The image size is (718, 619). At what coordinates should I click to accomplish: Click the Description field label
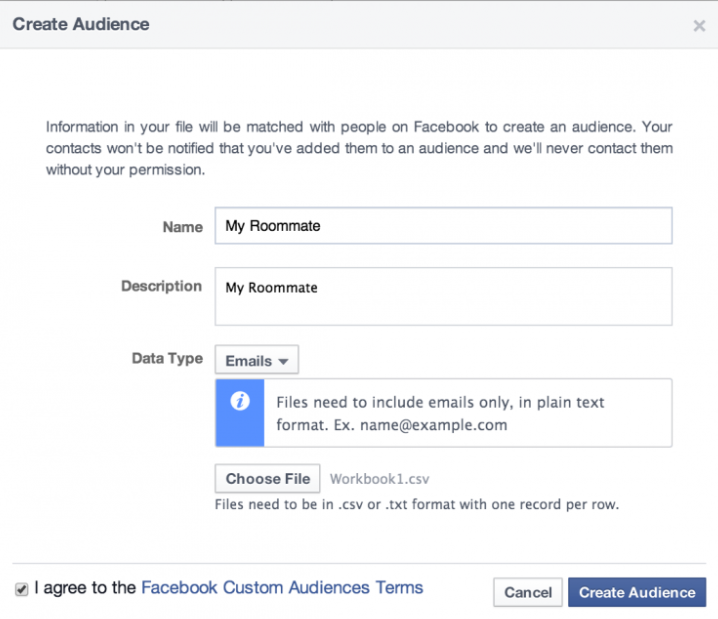(x=161, y=286)
